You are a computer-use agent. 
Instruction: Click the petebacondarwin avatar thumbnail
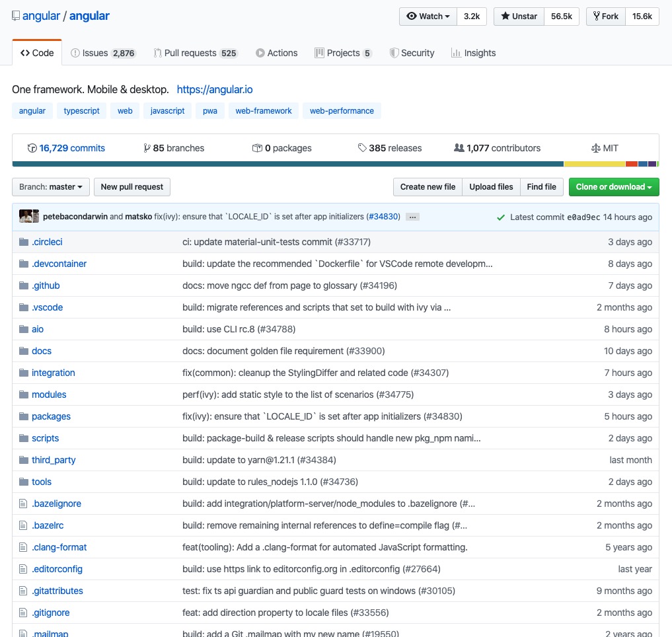(x=26, y=216)
